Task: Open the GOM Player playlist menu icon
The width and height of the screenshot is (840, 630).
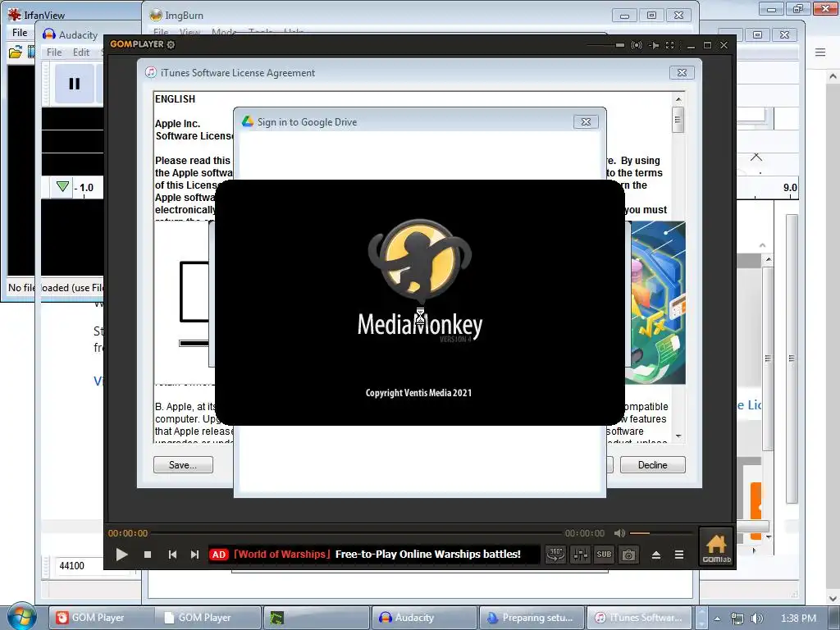Action: (678, 555)
